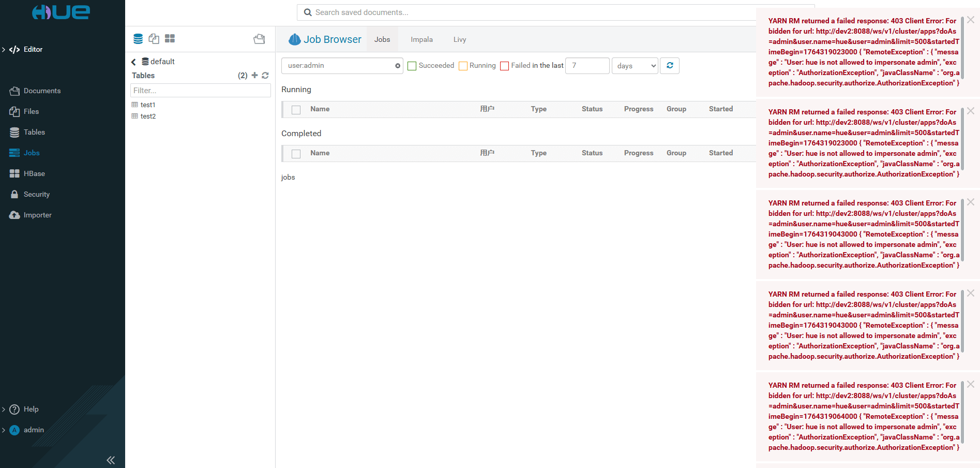
Task: Click the database sources icon in the assist panel
Action: point(138,39)
